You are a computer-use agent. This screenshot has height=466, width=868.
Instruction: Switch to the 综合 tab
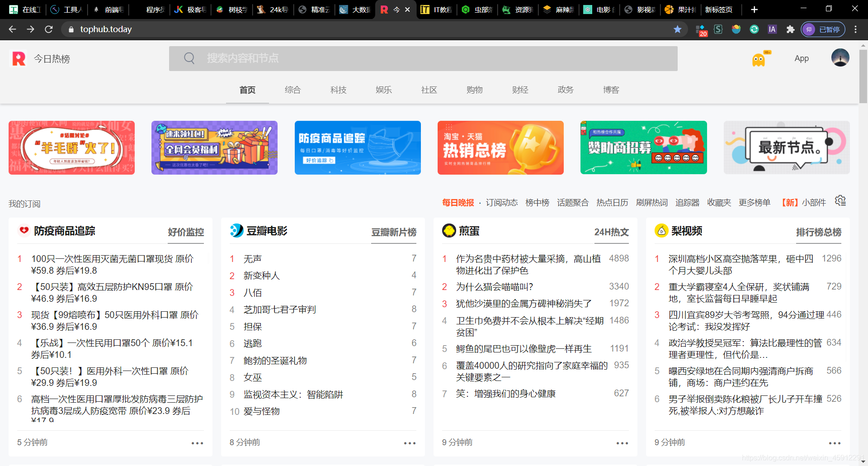pyautogui.click(x=292, y=90)
